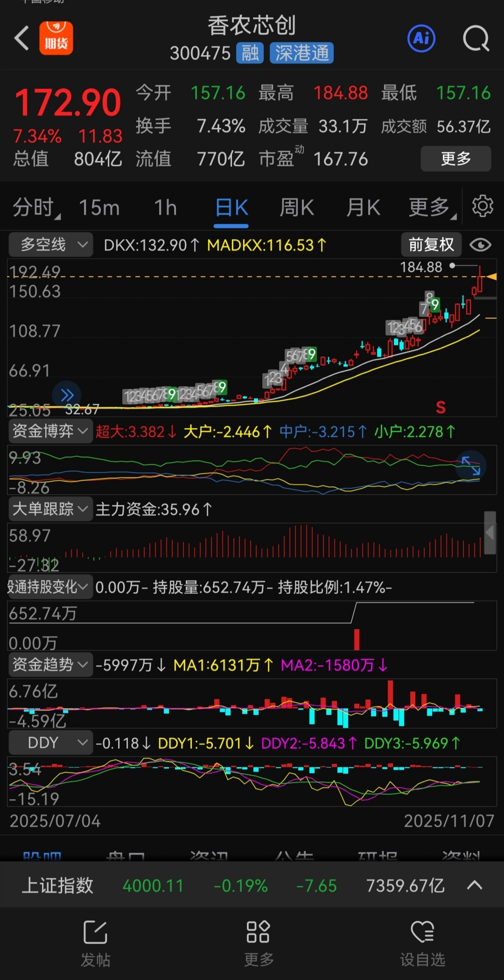Tap the 发帖 post icon
This screenshot has height=980, width=504.
(96, 944)
